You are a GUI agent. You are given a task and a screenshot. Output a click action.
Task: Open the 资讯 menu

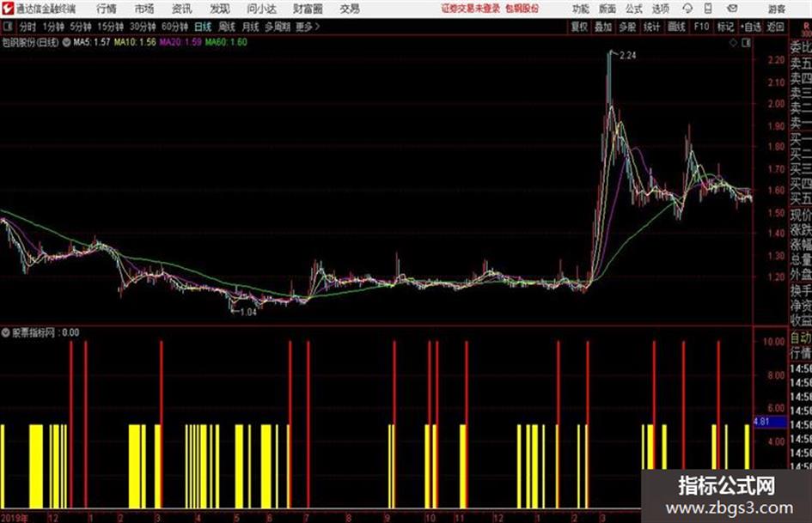tap(182, 9)
